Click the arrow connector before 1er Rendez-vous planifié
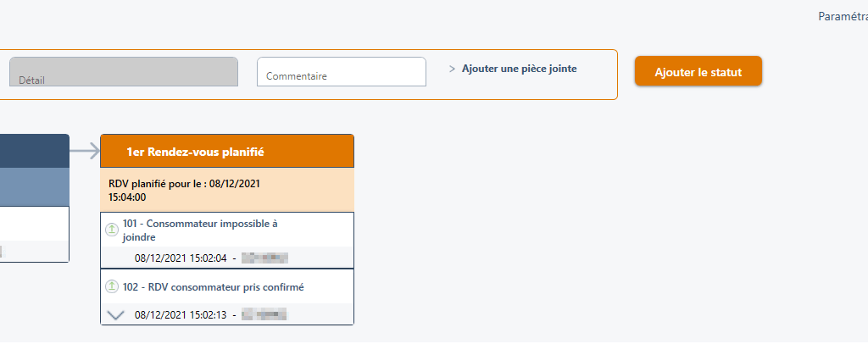Screen dimensions: 868x344 (85, 151)
